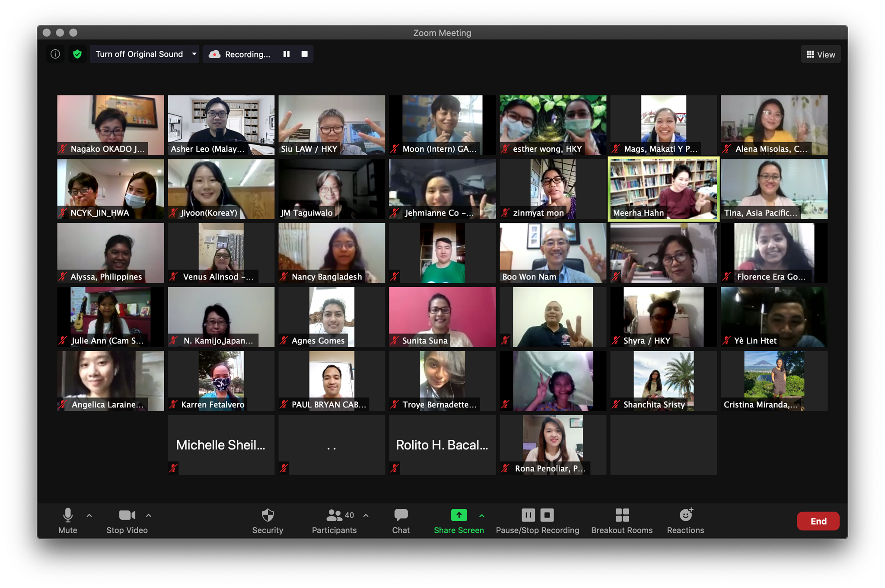Image resolution: width=885 pixels, height=588 pixels.
Task: Select Boo Won Nam video tile
Action: (553, 253)
